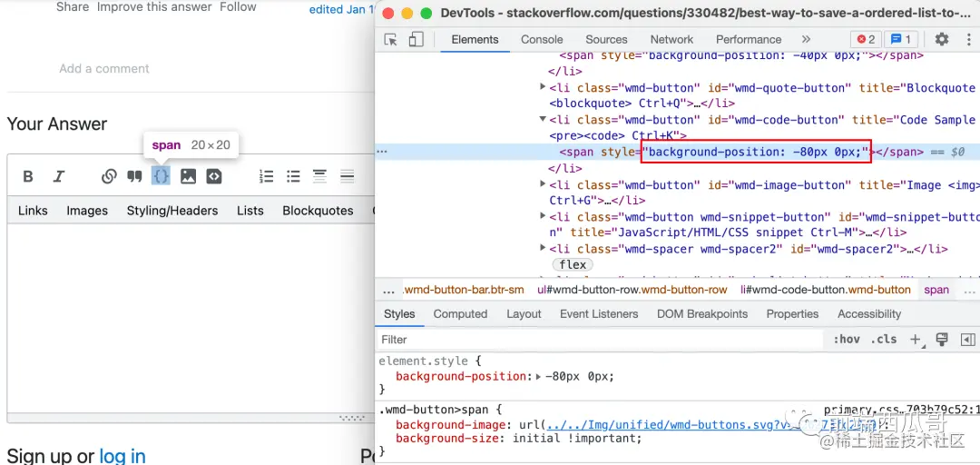
Task: Insert blockquote using the quote icon
Action: [x=134, y=176]
